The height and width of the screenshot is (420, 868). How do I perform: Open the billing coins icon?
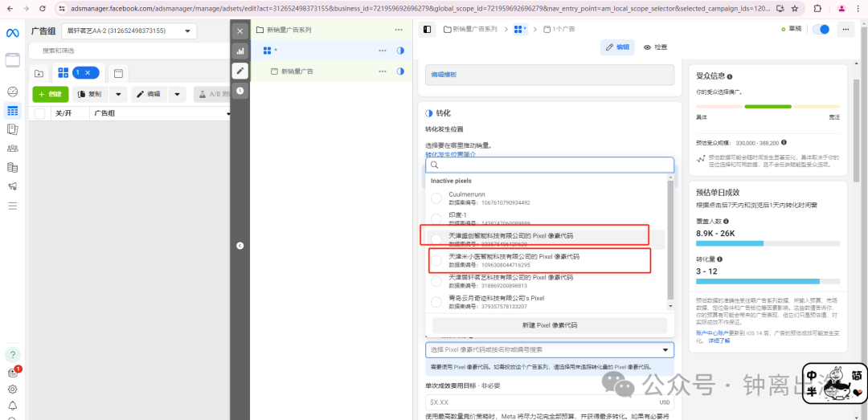(13, 168)
